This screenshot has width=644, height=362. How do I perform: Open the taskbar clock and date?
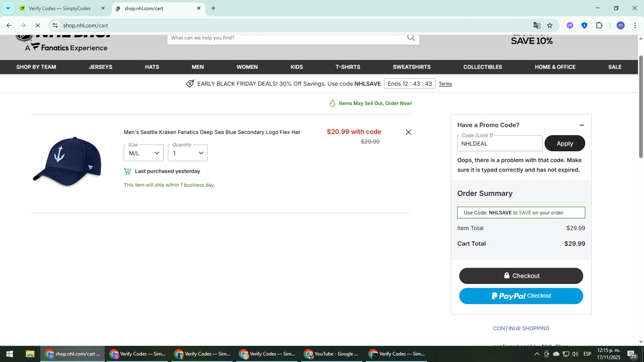click(608, 354)
